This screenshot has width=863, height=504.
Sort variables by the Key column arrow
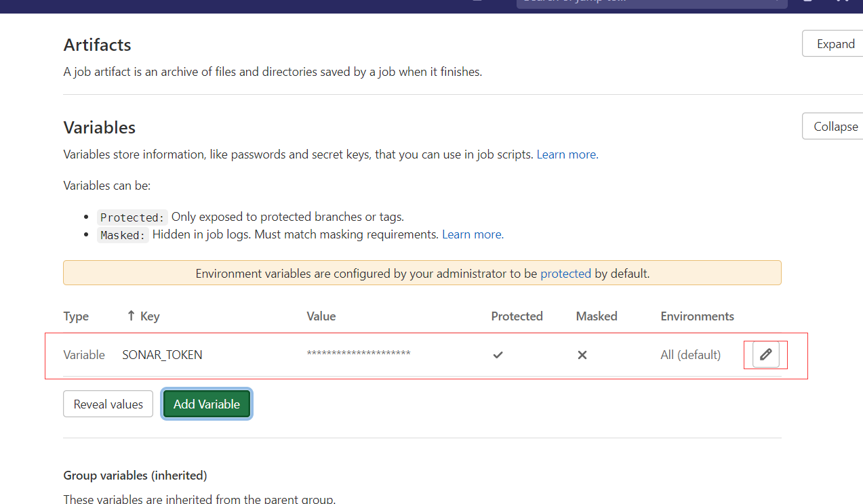pyautogui.click(x=132, y=316)
